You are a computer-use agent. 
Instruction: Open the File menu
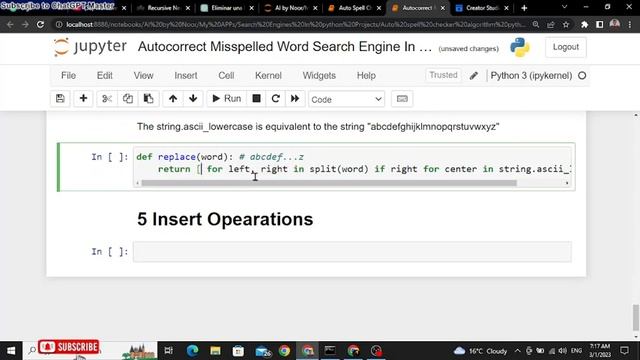click(x=68, y=76)
